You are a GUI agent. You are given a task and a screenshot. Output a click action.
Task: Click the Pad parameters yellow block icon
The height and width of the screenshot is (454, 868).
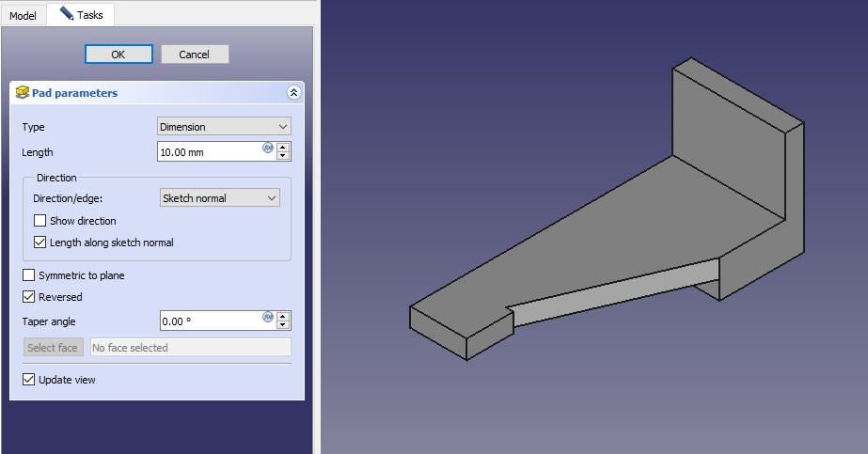pyautogui.click(x=23, y=92)
